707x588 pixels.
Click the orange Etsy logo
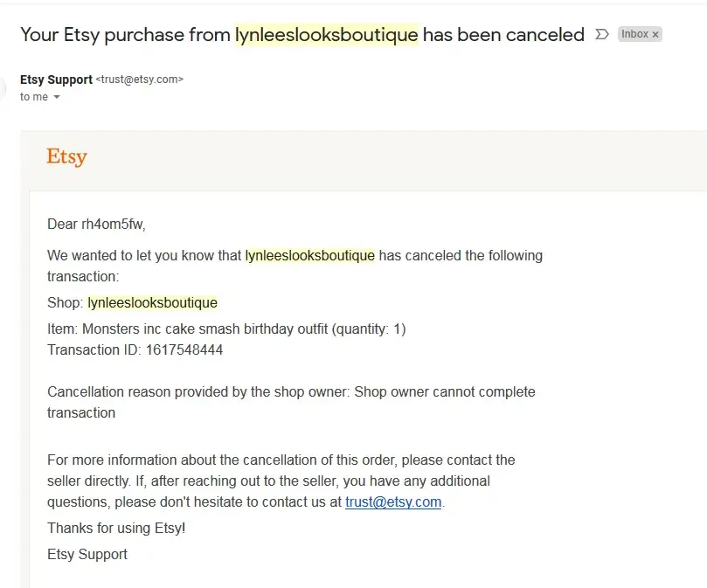pyautogui.click(x=66, y=157)
